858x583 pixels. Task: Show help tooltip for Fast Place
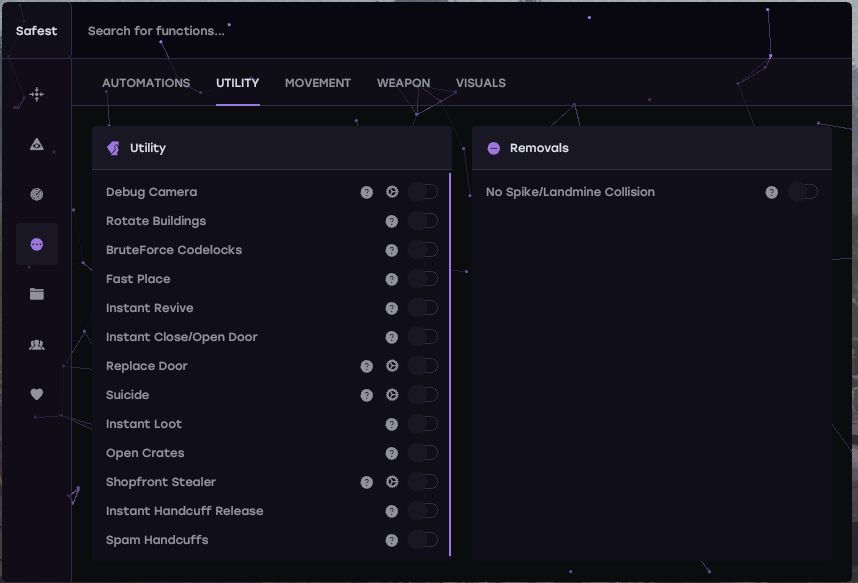[x=392, y=279]
